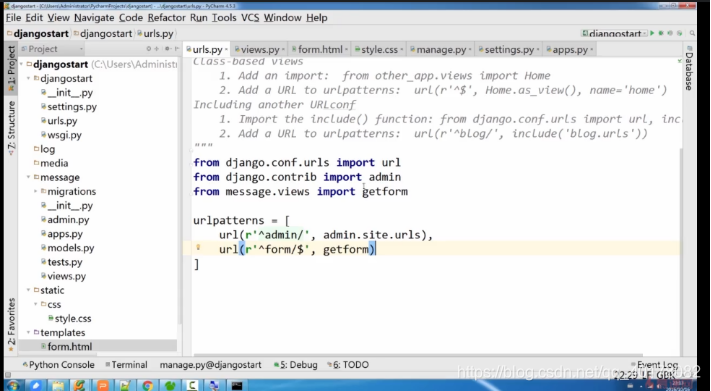Open Google Chrome from the taskbar
Image resolution: width=711 pixels, height=391 pixels.
[x=147, y=386]
